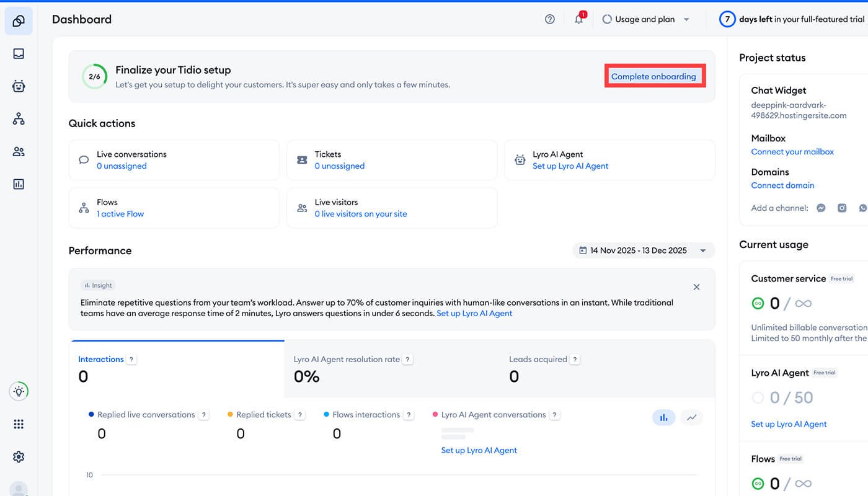This screenshot has width=868, height=496.
Task: Click the Complete onboarding link
Action: 653,77
